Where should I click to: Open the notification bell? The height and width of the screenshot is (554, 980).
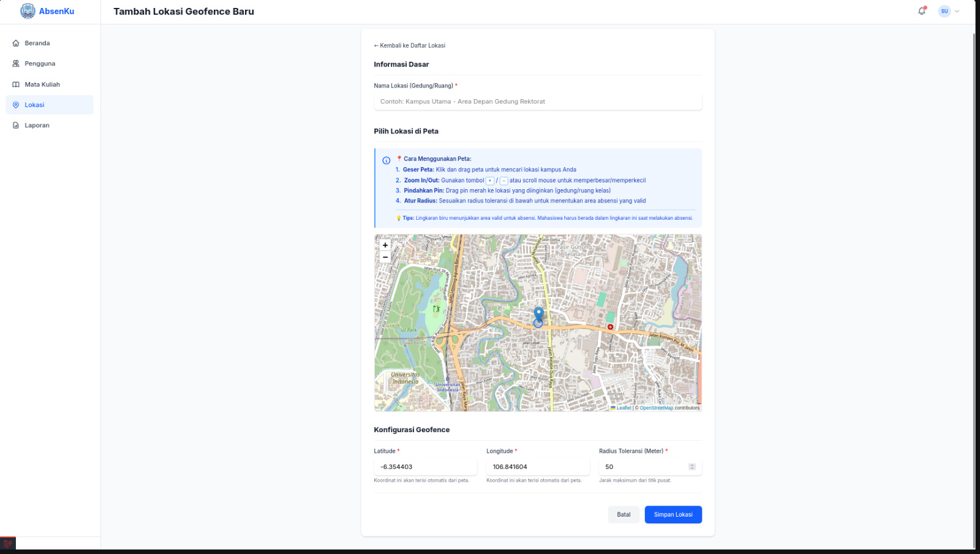pyautogui.click(x=922, y=11)
